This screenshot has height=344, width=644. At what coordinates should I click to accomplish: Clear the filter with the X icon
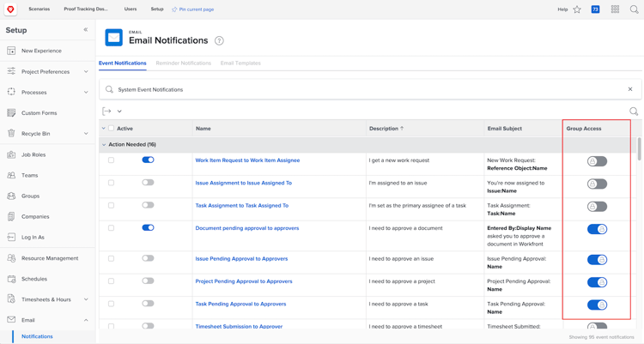pyautogui.click(x=630, y=89)
